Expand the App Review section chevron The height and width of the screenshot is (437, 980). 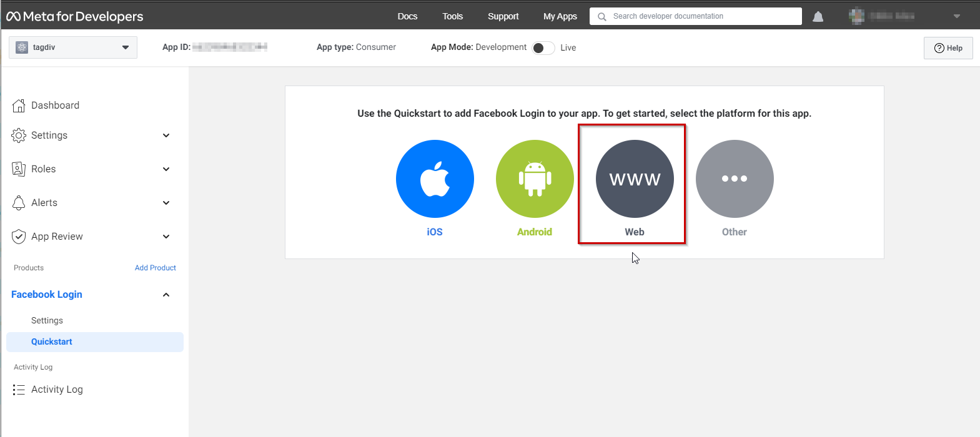click(x=166, y=237)
